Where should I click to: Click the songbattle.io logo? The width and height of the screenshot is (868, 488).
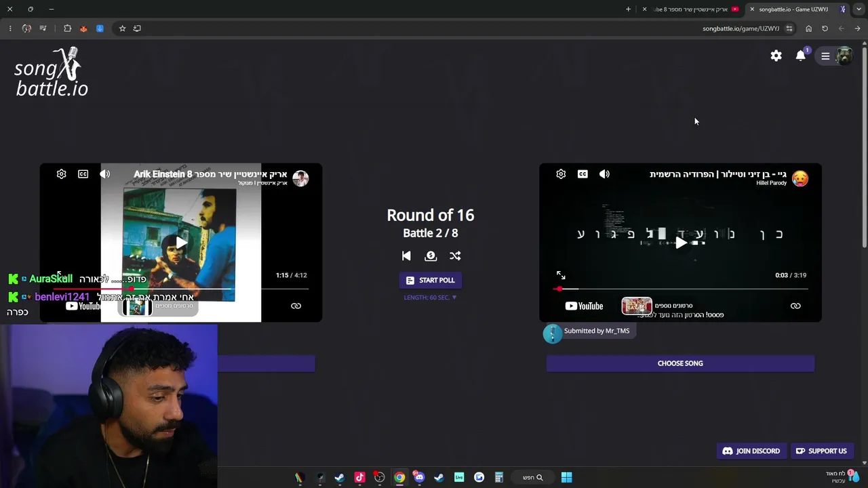coord(52,72)
